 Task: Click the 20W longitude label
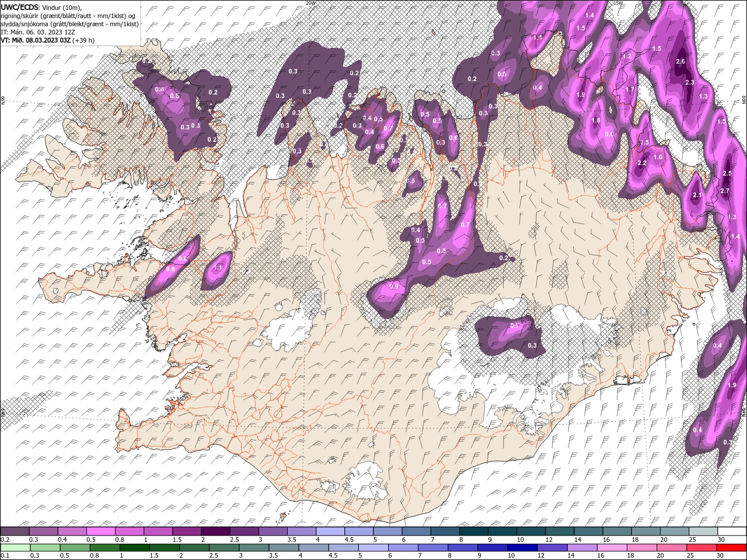(310, 3)
